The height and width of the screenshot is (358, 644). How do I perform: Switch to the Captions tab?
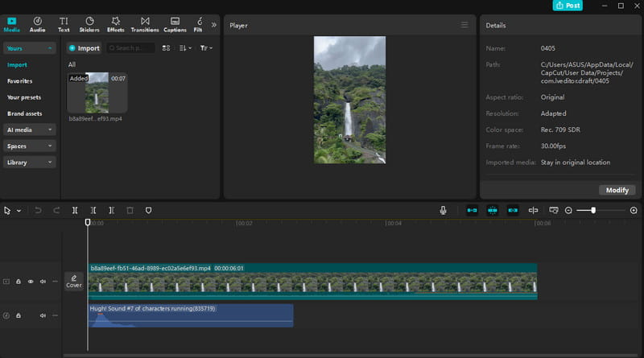point(175,23)
